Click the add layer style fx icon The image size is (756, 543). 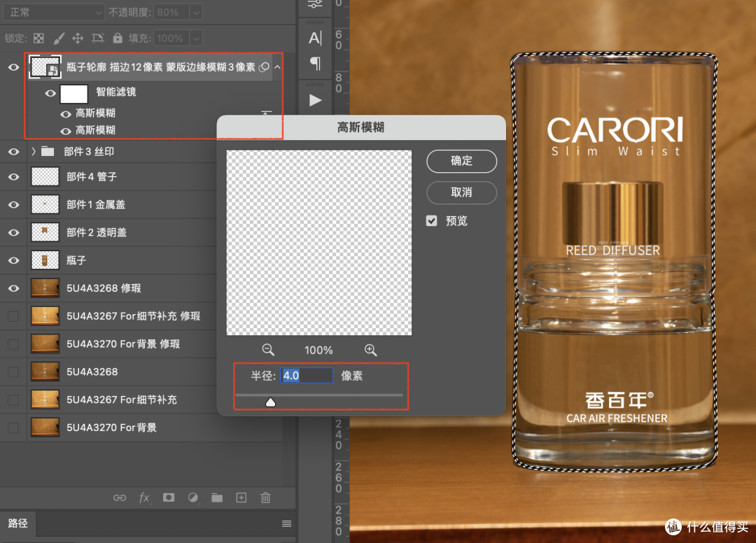pos(144,498)
